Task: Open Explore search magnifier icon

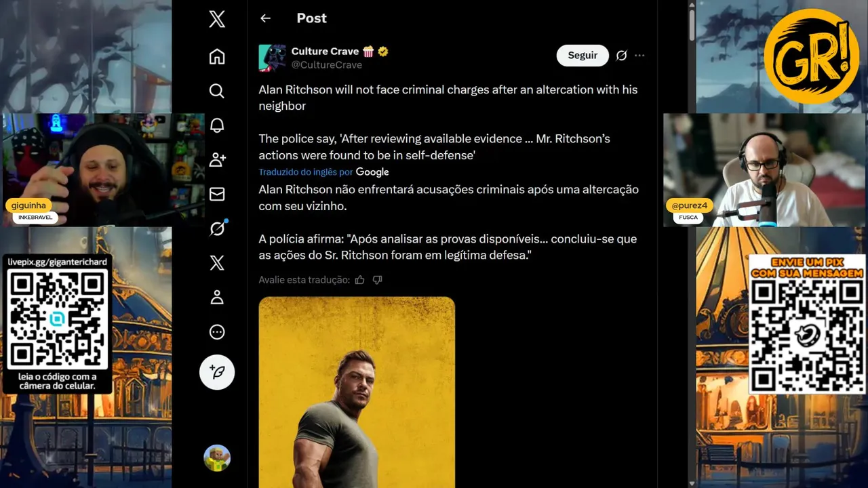Action: tap(217, 91)
